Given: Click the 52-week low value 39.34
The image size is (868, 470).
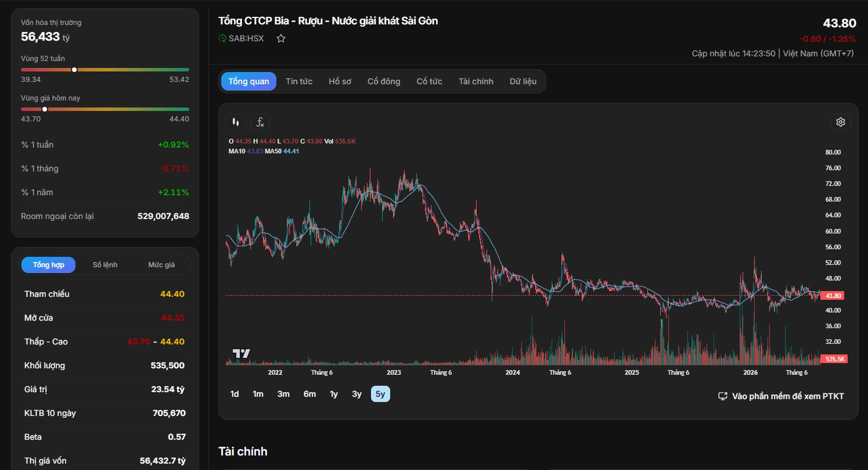Looking at the screenshot, I should [31, 79].
